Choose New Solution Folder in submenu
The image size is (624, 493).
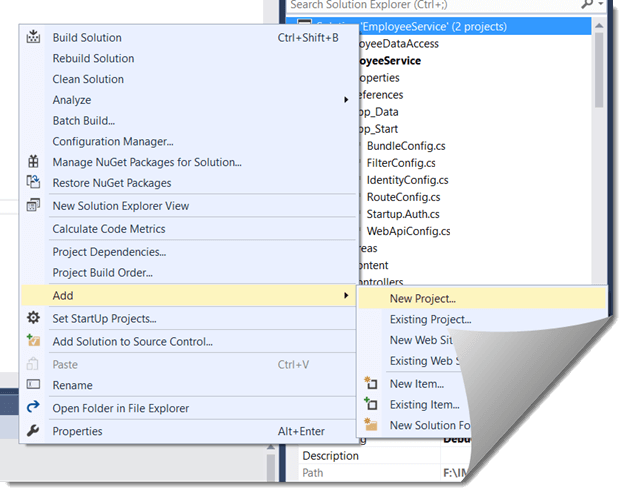tap(430, 425)
